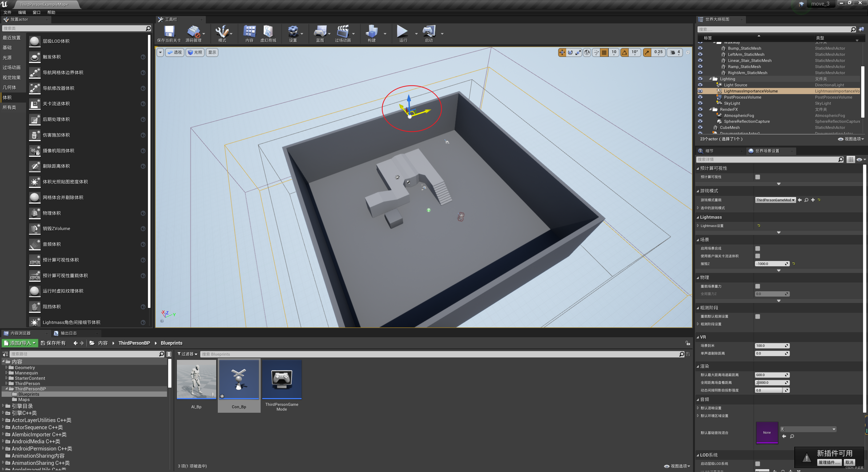The width and height of the screenshot is (868, 472).
Task: Expand the Lightmass settings section
Action: coord(702,226)
